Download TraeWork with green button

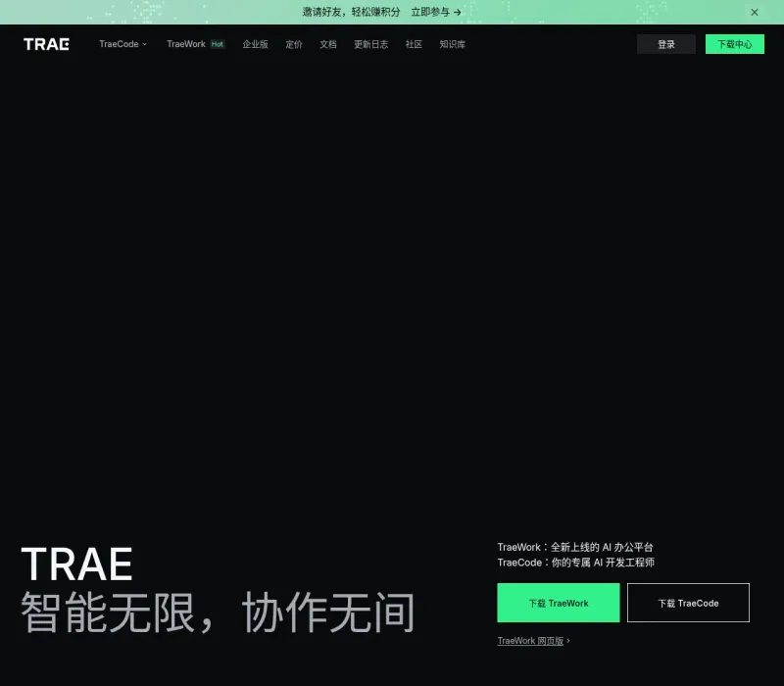pyautogui.click(x=558, y=603)
